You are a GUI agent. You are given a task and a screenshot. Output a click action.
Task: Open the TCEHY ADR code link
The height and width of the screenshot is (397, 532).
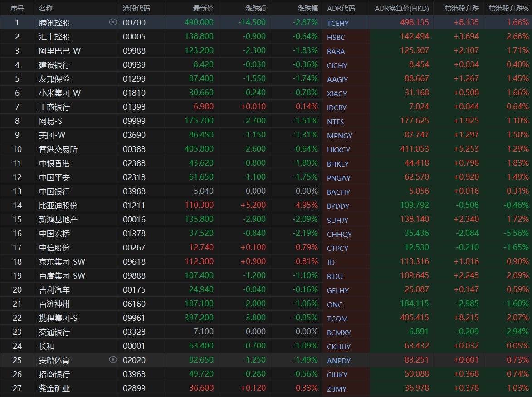point(338,23)
